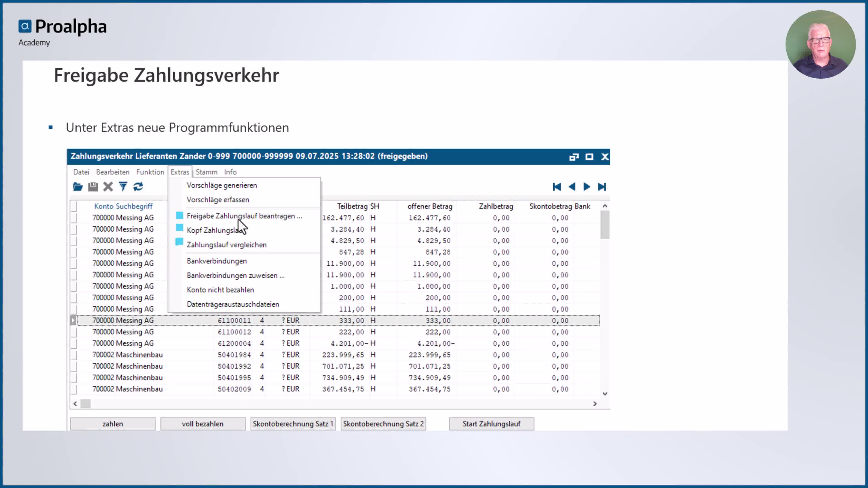Click offener Betrag 734.909,49 cell
Screen dimensions: 868x488
coord(430,378)
